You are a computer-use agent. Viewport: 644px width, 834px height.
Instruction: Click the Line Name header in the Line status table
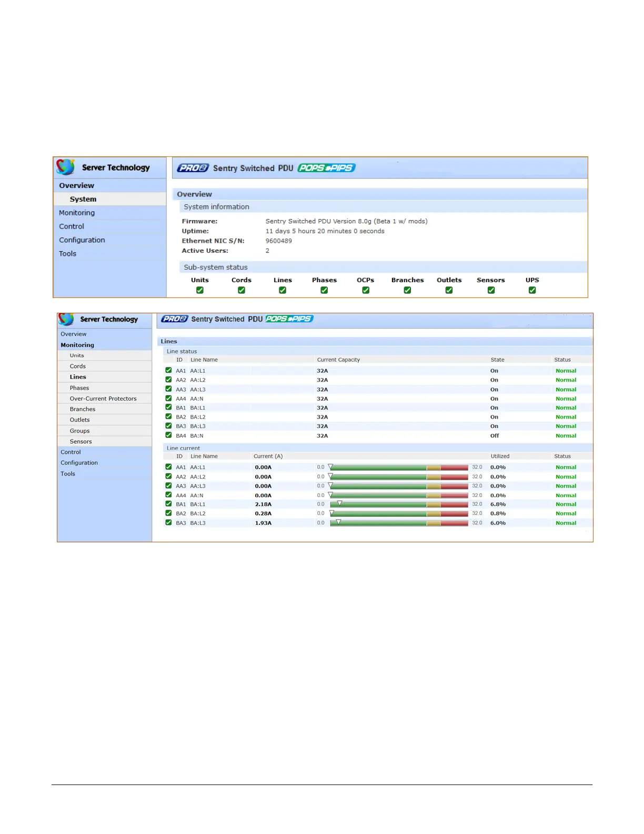204,360
